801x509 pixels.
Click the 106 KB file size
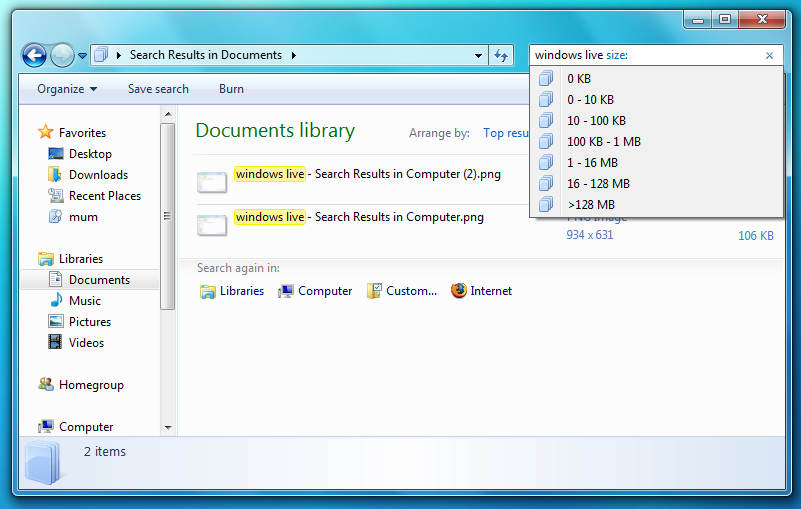click(756, 236)
